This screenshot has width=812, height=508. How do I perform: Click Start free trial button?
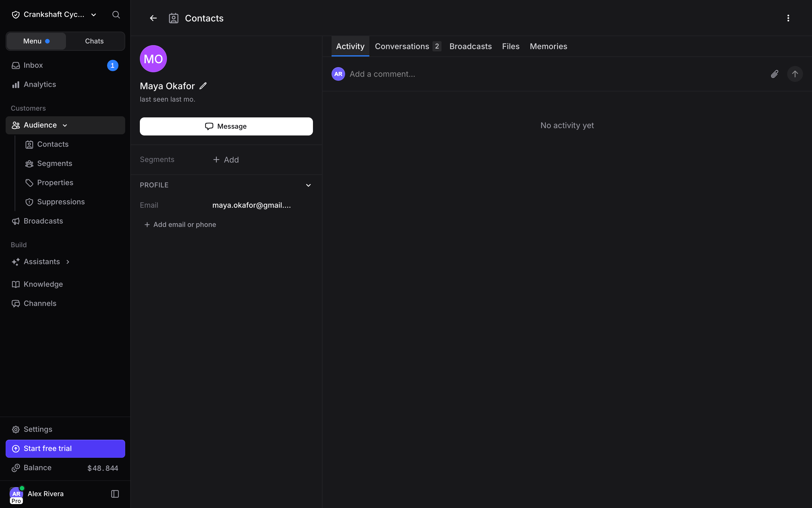65,448
